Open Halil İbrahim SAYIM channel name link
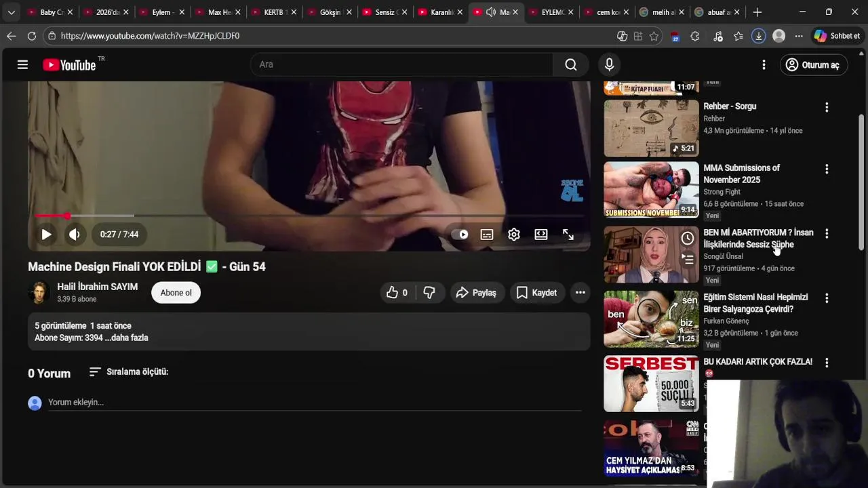 [98, 287]
